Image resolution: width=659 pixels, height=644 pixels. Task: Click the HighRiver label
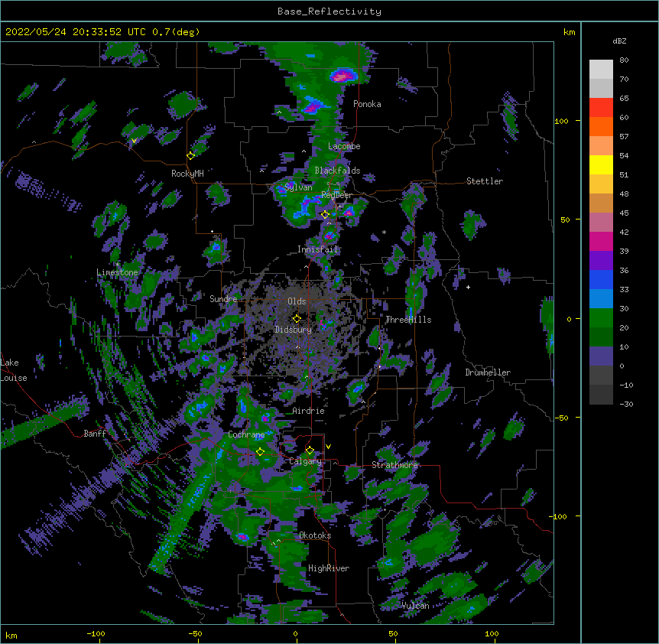pos(329,568)
